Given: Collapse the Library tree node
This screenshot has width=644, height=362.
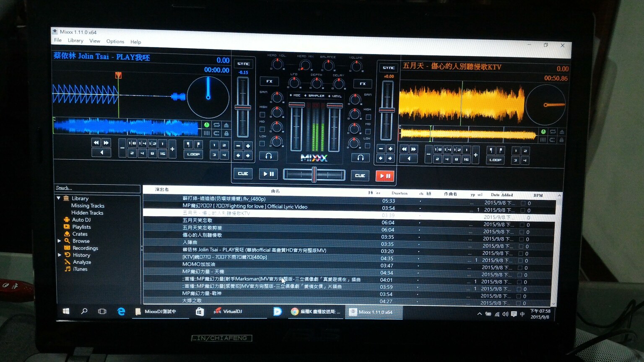Looking at the screenshot, I should click(x=59, y=198).
